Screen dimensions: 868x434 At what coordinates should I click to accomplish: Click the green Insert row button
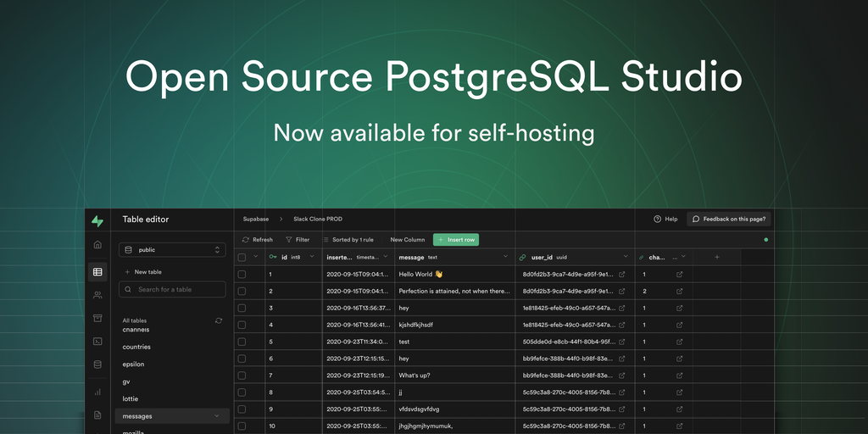coord(456,240)
